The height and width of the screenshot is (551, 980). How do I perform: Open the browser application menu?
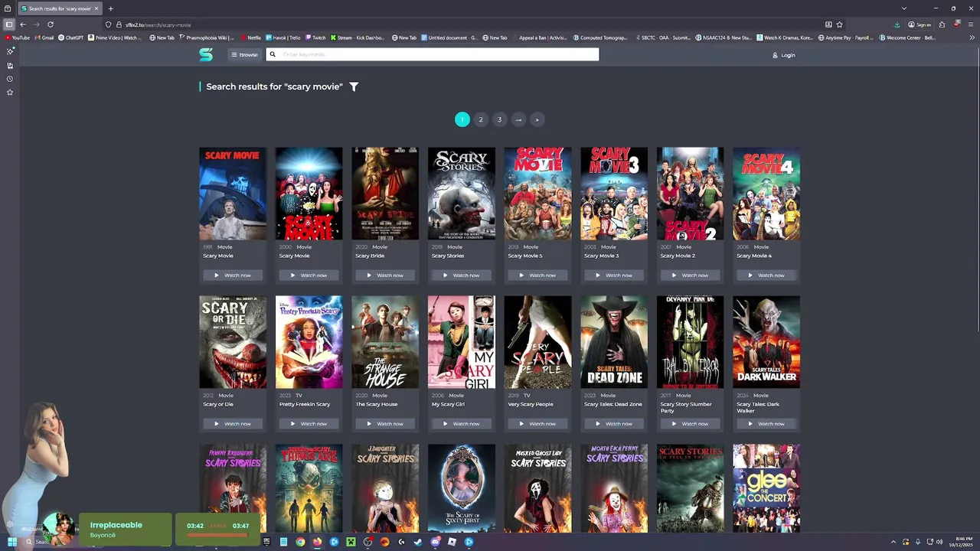click(971, 24)
